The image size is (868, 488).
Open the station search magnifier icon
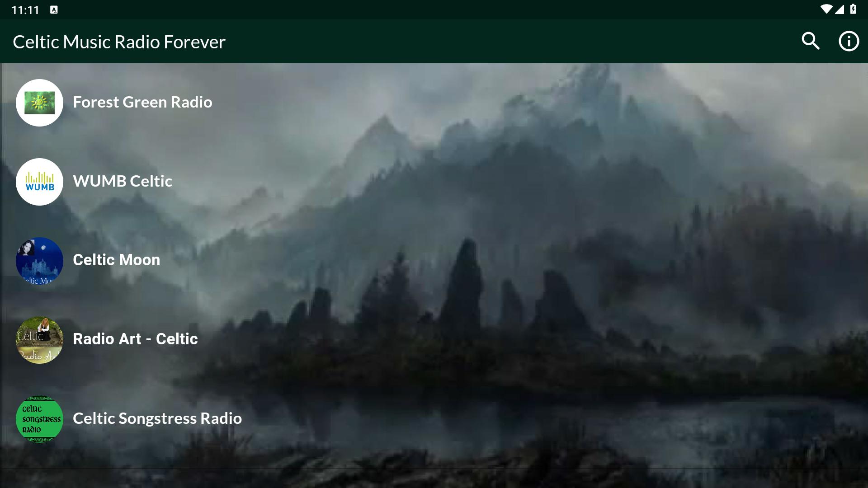[810, 41]
